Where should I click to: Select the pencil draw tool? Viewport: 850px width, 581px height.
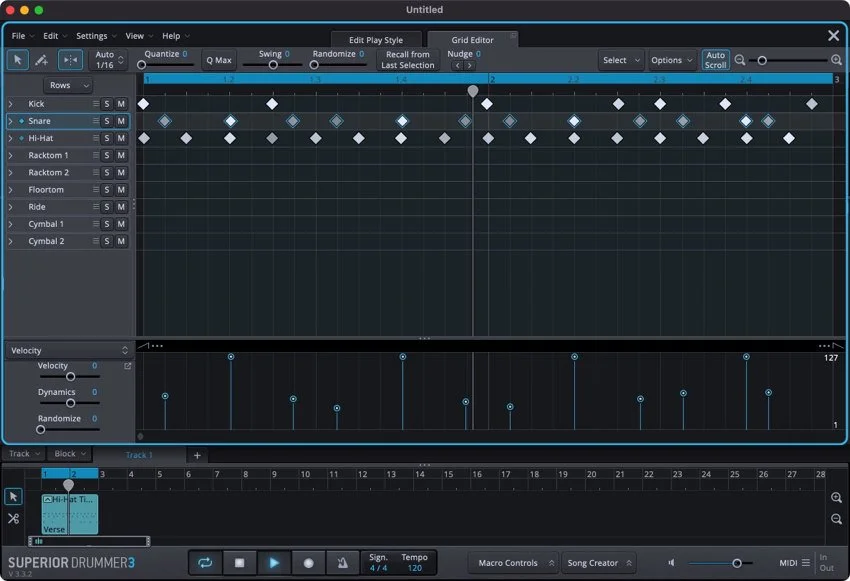41,60
